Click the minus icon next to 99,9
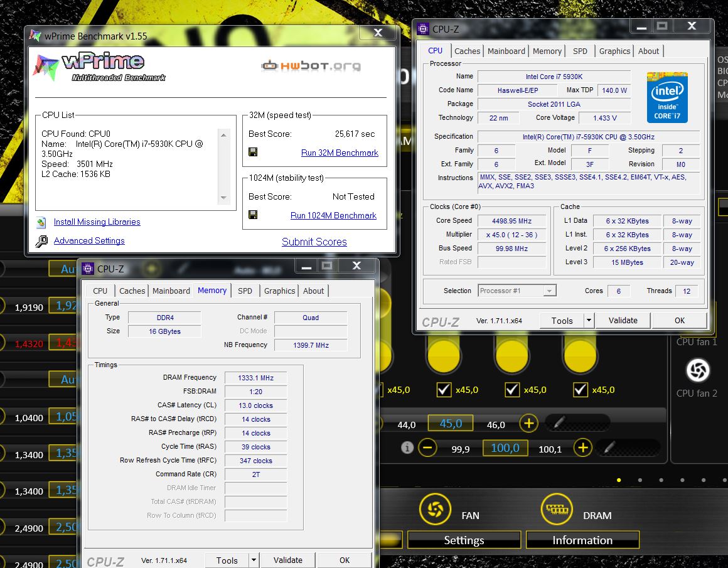The image size is (728, 568). pos(427,447)
